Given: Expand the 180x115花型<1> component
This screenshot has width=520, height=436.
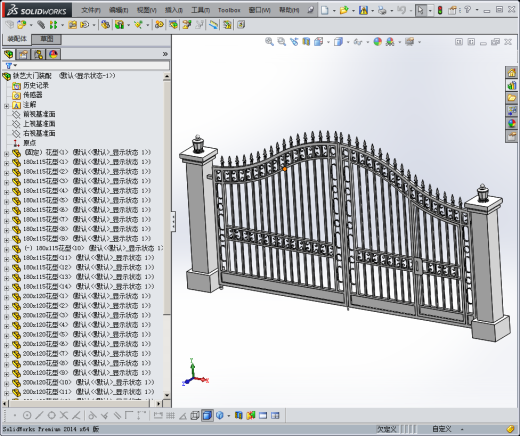Looking at the screenshot, I should pyautogui.click(x=6, y=163).
